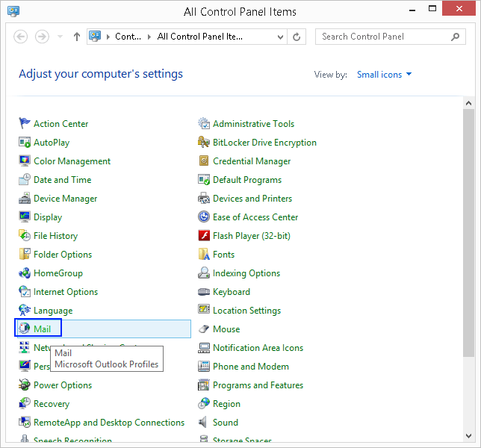Screen dimensions: 481x448
Task: Open the Default Programs icon
Action: (x=204, y=180)
